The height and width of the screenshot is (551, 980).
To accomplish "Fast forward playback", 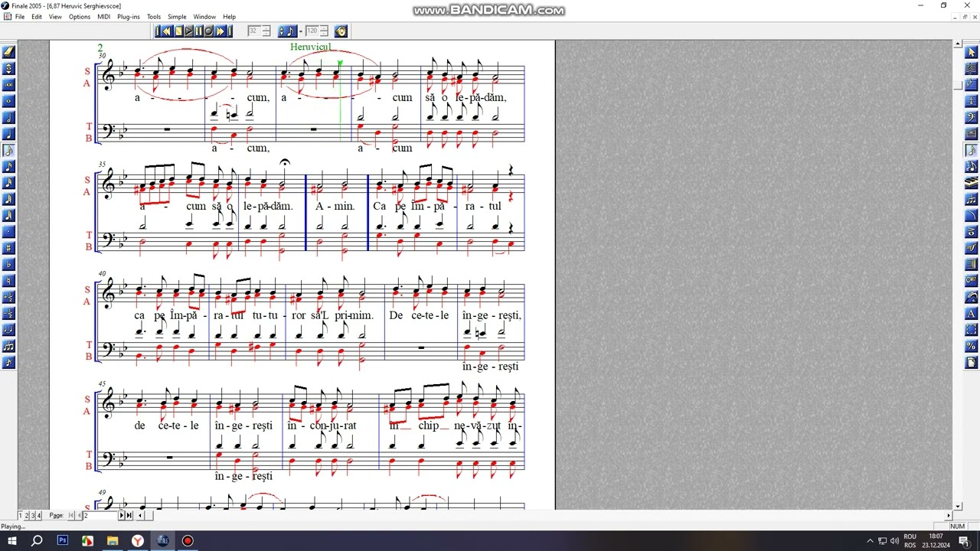I will point(219,31).
